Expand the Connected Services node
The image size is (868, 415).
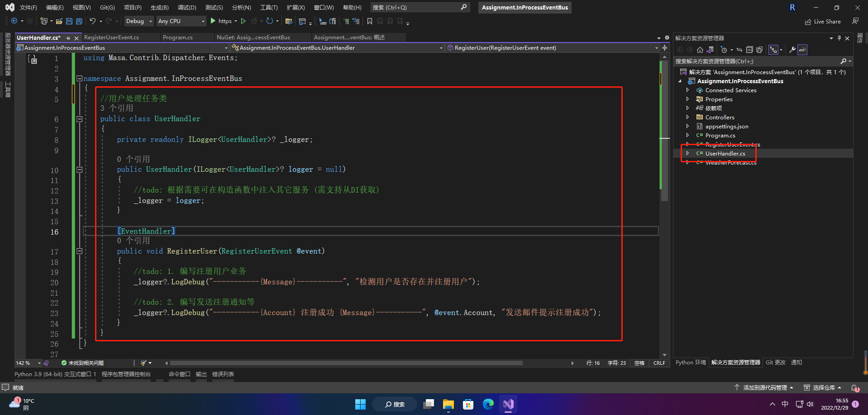687,90
